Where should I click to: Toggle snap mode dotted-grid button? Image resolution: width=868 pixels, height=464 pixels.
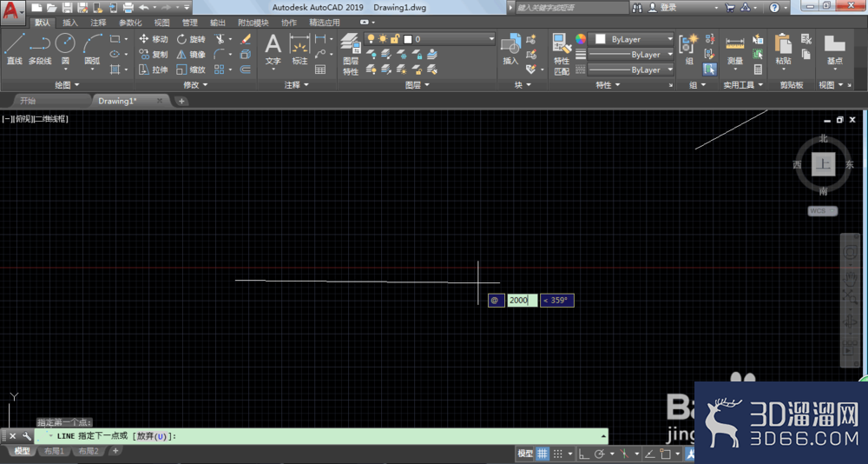(558, 454)
